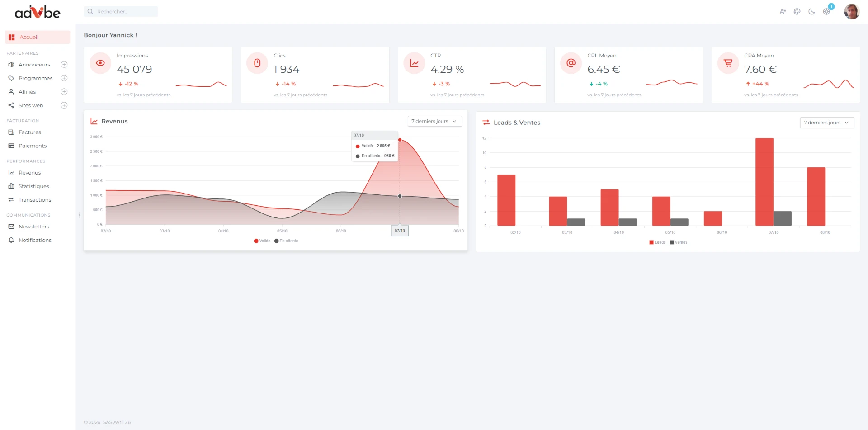Open the color palette theme icon
Image resolution: width=868 pixels, height=430 pixels.
tap(797, 12)
